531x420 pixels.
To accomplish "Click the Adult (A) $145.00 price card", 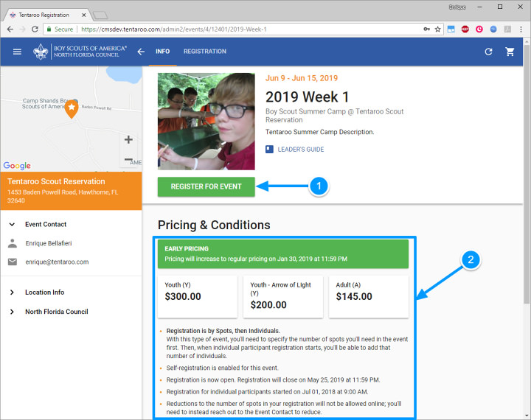I will [x=369, y=297].
